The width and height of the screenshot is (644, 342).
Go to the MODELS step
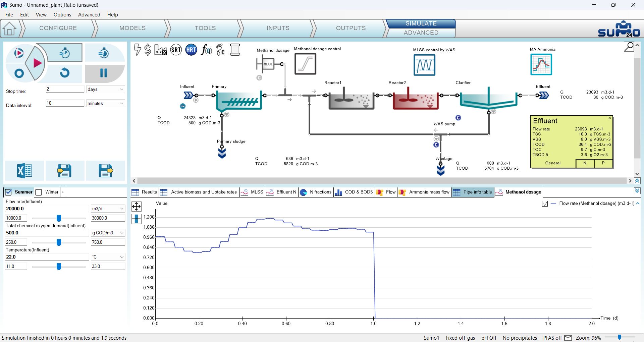point(132,28)
